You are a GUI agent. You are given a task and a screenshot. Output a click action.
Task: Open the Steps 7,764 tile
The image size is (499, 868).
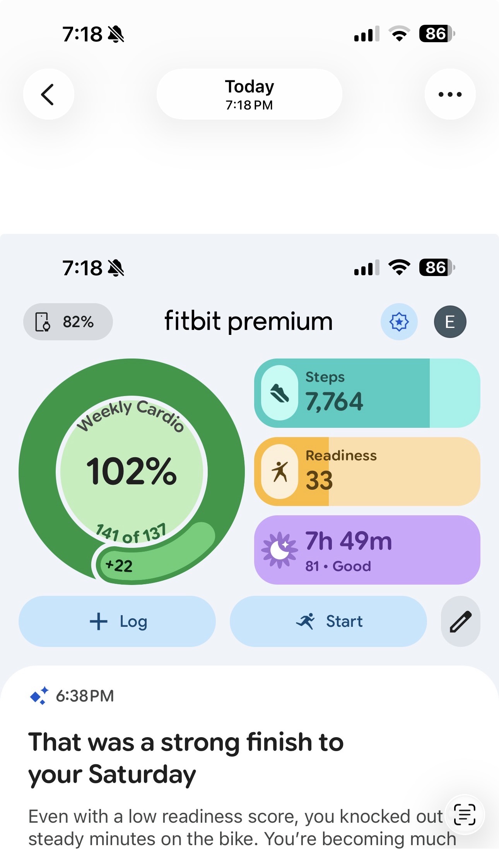(x=367, y=393)
